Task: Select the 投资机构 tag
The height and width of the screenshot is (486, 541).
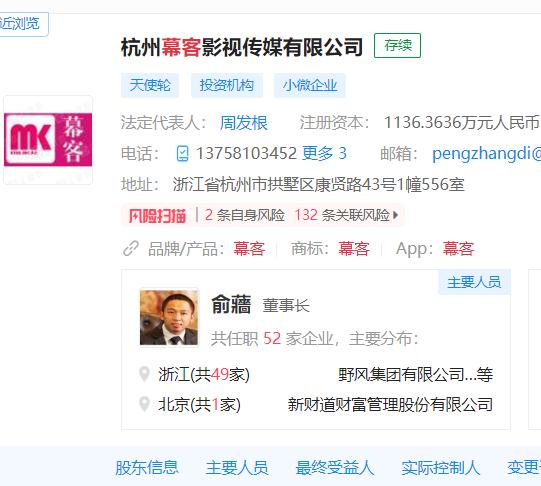Action: click(x=227, y=85)
